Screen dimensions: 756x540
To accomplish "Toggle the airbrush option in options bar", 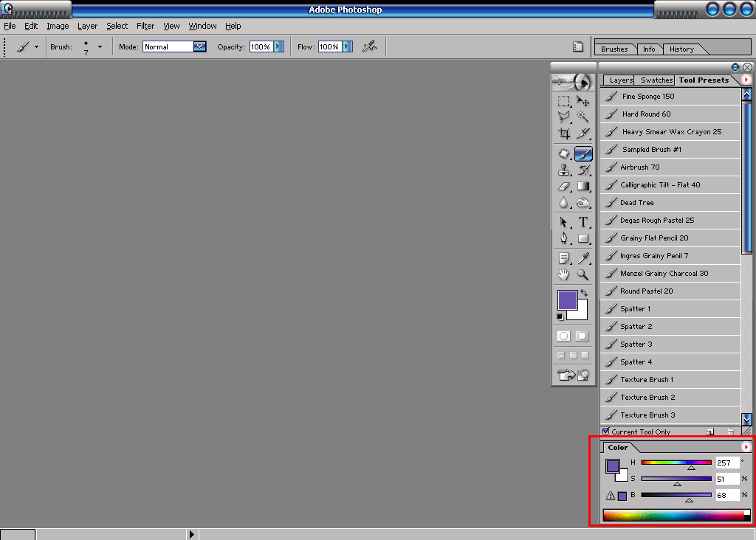I will click(x=369, y=46).
